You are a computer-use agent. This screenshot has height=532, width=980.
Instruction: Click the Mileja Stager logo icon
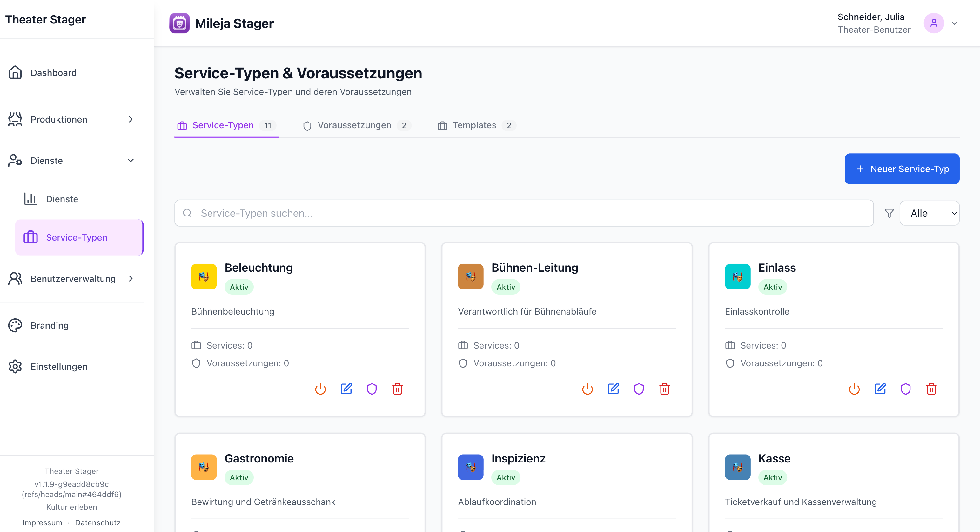[x=179, y=23]
